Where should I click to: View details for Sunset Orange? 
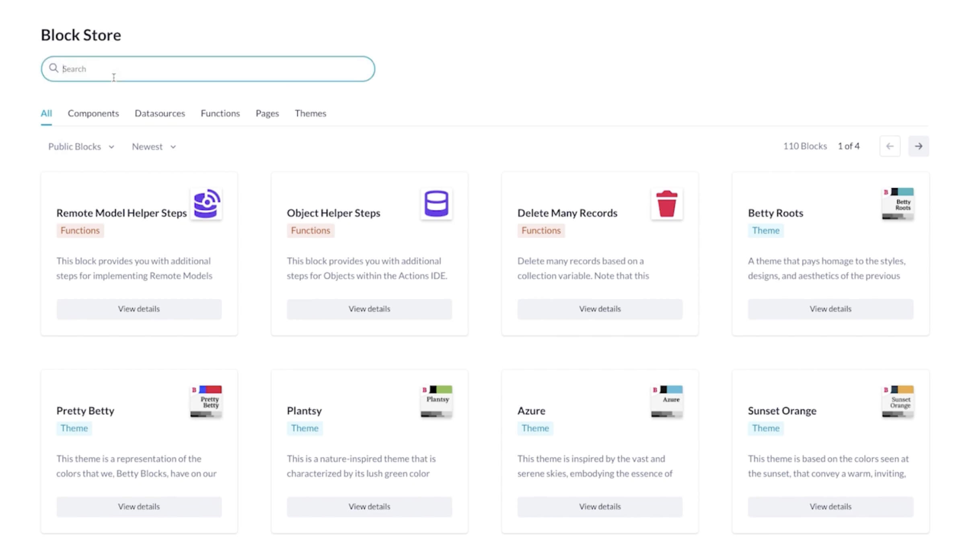(x=830, y=507)
